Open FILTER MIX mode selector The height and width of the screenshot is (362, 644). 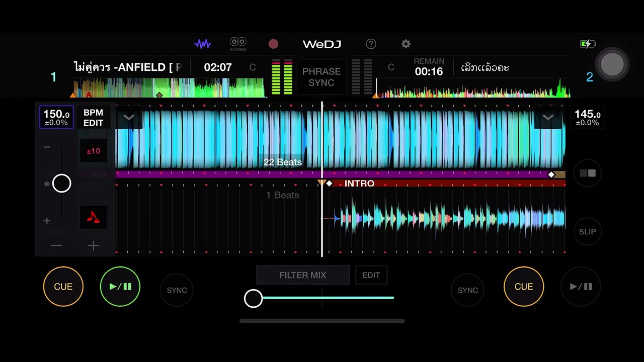tap(303, 275)
